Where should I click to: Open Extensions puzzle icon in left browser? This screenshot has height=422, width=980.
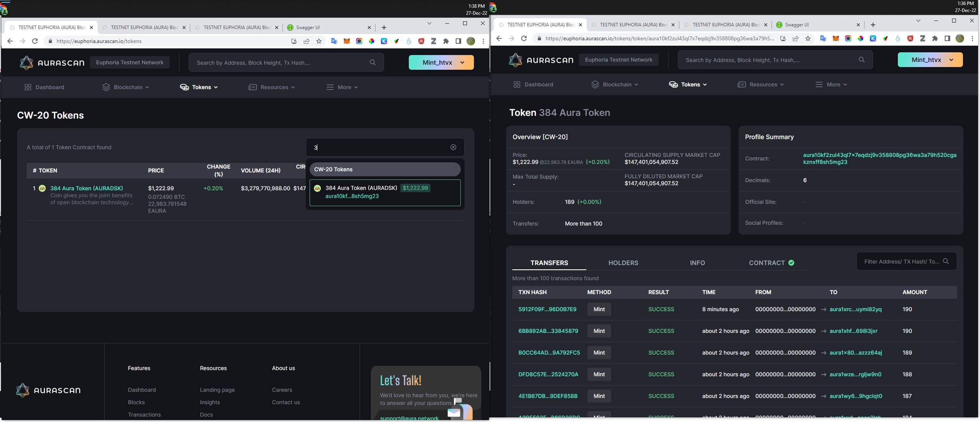[446, 41]
